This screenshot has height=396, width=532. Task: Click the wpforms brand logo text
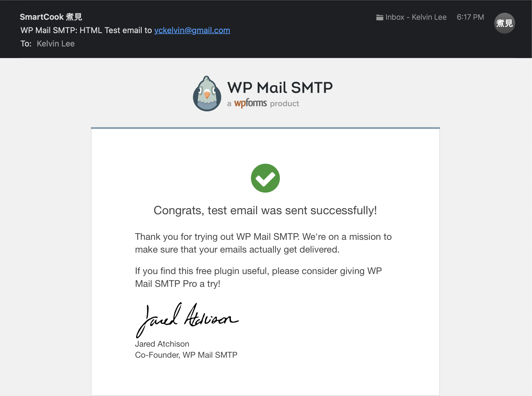pyautogui.click(x=250, y=103)
